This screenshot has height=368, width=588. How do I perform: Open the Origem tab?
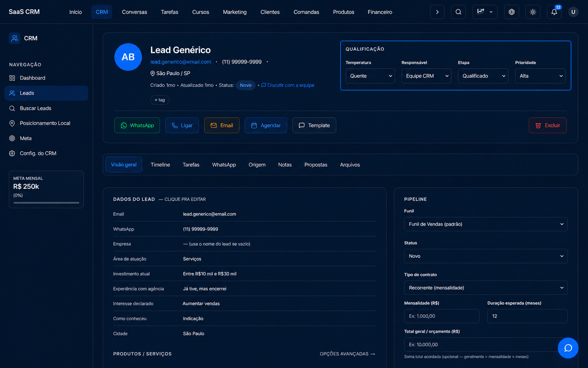tap(257, 165)
